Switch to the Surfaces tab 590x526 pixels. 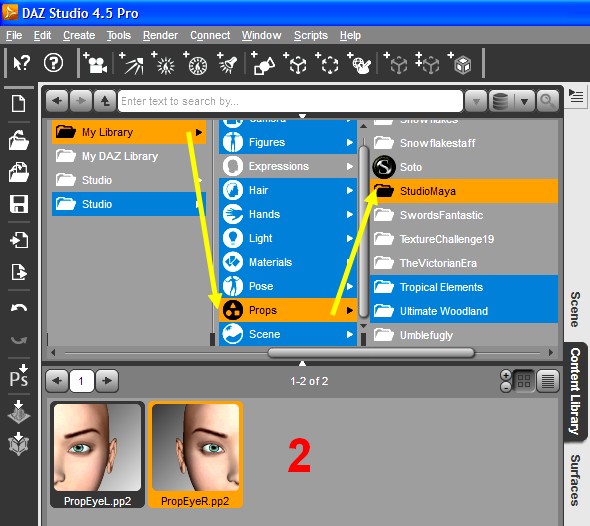click(x=575, y=480)
